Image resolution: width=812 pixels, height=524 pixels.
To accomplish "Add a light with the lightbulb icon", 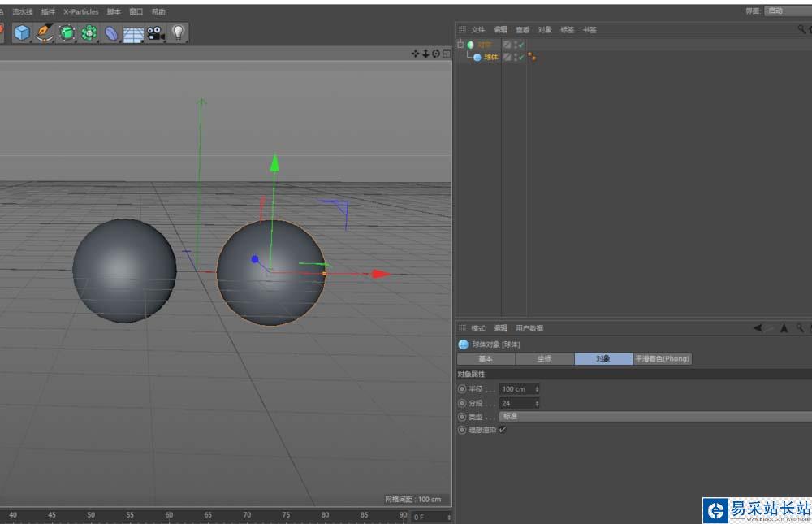I will click(178, 32).
